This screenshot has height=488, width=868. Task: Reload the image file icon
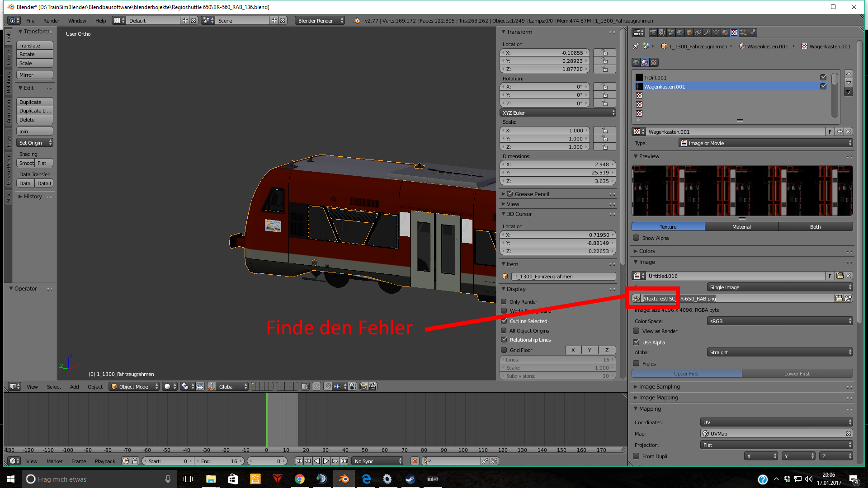pos(849,298)
